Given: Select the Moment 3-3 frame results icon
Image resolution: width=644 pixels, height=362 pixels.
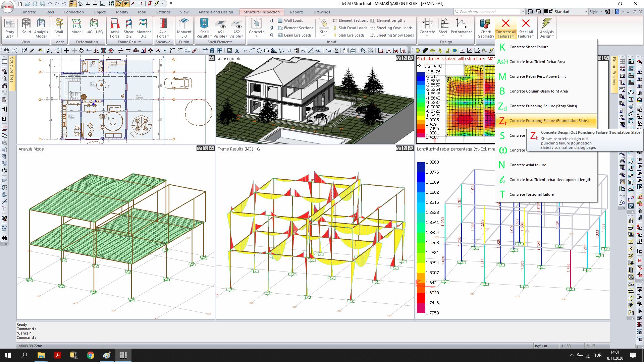Looking at the screenshot, I should 144,27.
